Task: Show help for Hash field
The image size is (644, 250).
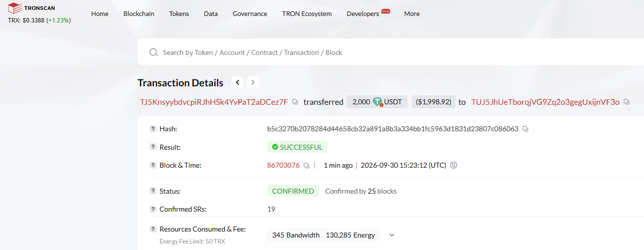Action: 153,129
